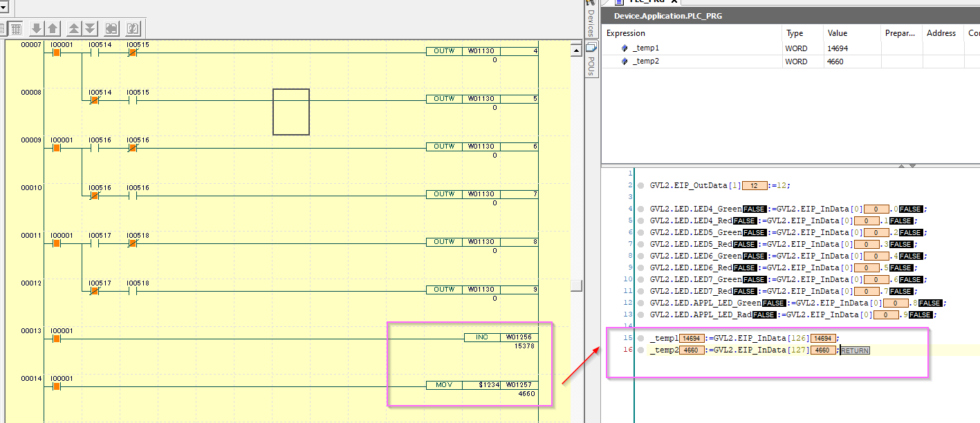Screen dimensions: 980x423
Task: Click the Address column header
Action: click(943, 33)
